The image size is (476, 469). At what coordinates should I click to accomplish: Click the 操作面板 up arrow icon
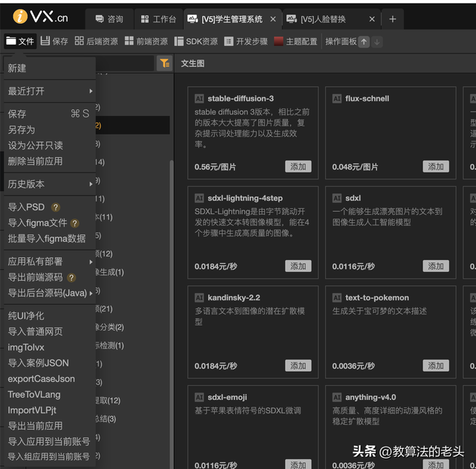point(364,42)
